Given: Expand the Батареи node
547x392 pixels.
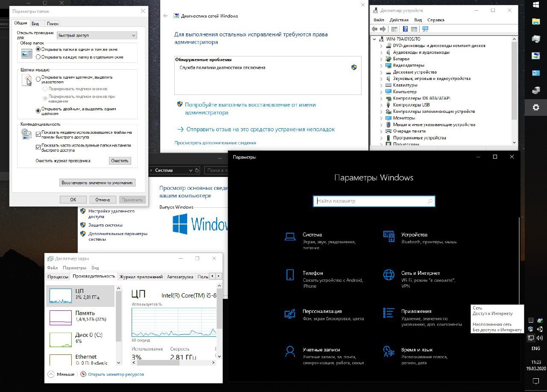Looking at the screenshot, I should coord(381,59).
